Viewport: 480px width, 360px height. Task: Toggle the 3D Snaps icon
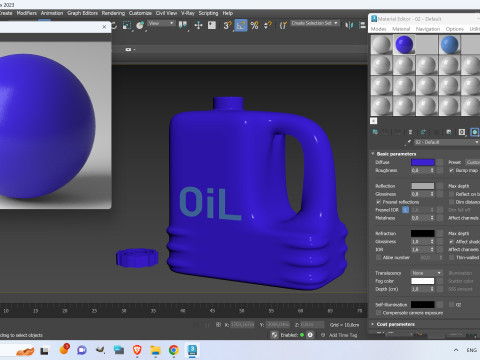pos(227,25)
